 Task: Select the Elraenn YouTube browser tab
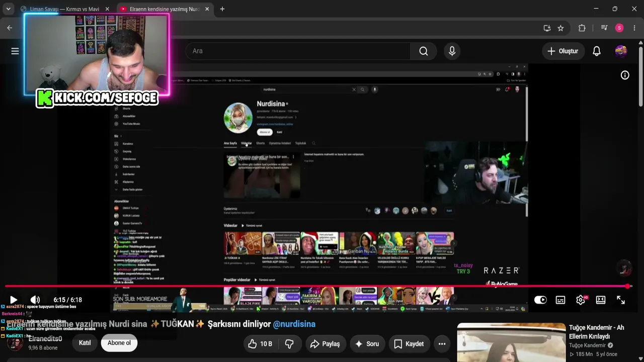(x=165, y=9)
